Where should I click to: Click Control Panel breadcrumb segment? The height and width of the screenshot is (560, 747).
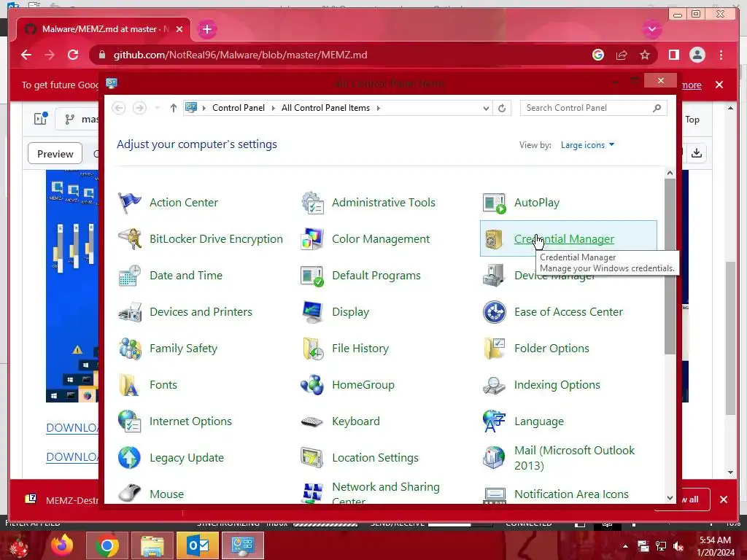pyautogui.click(x=239, y=108)
